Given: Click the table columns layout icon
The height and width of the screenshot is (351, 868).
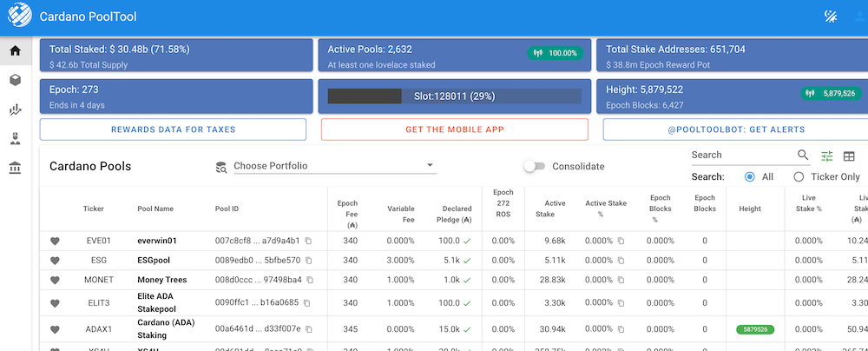Looking at the screenshot, I should (x=849, y=156).
